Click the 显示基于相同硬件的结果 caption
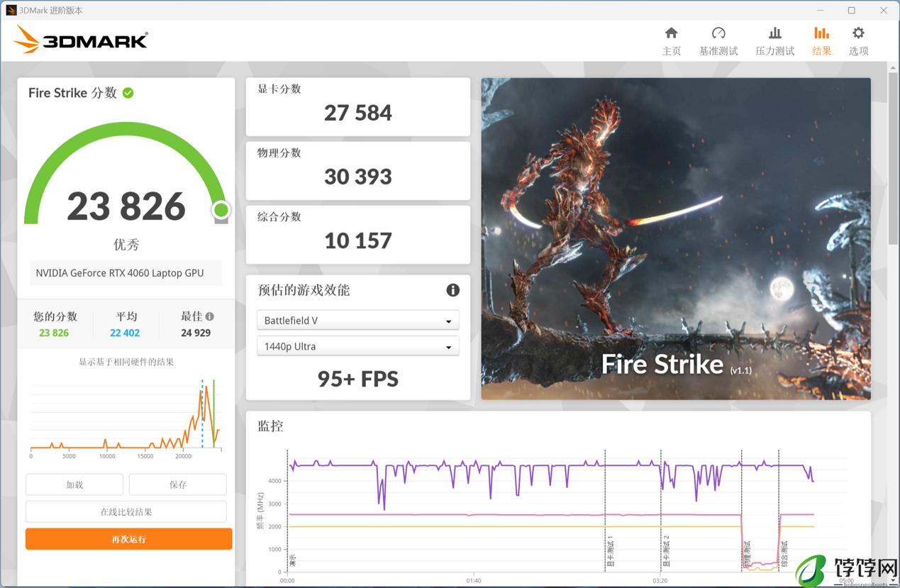 pos(126,362)
